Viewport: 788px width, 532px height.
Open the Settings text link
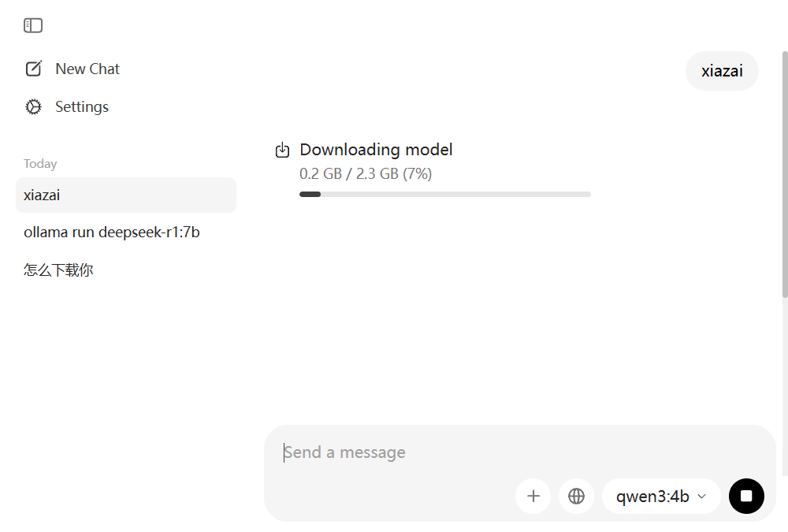pos(82,107)
